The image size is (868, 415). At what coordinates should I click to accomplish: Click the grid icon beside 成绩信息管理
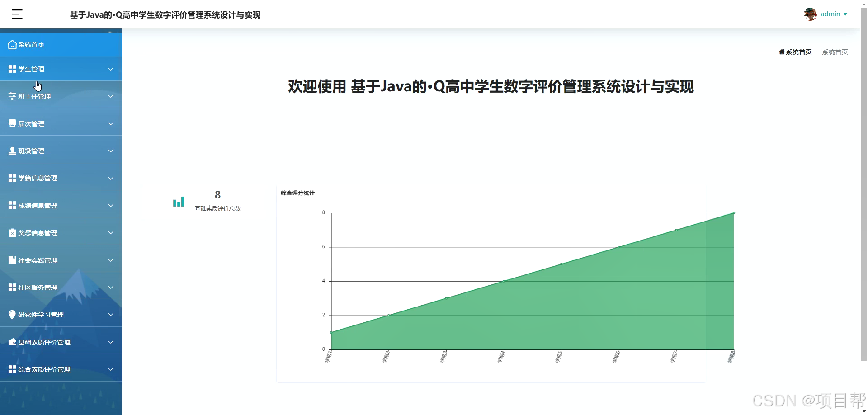[13, 205]
